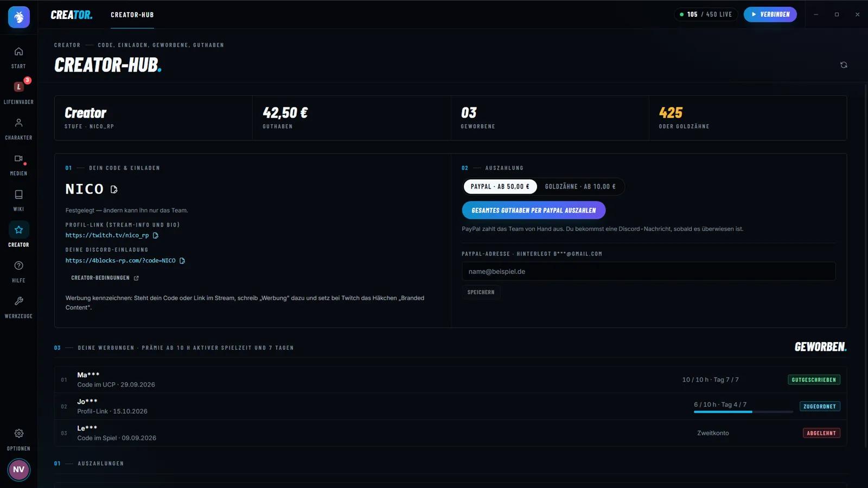Select PayPal ab 50,00 € payout option
868x488 pixels.
[x=500, y=187]
